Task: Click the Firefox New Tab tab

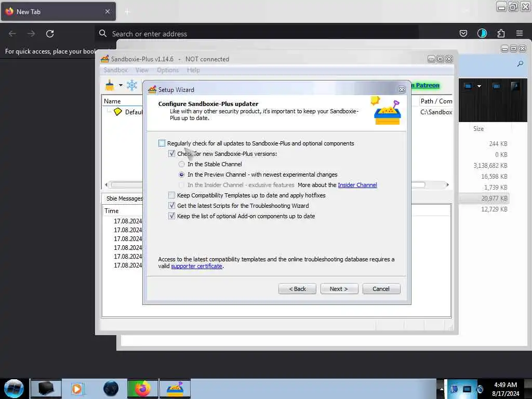Action: point(58,11)
